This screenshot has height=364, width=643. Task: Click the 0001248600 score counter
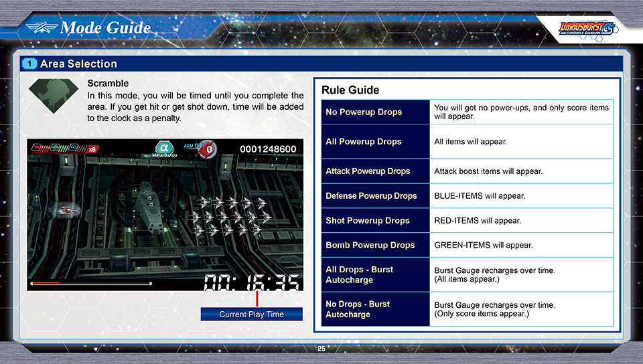(267, 149)
